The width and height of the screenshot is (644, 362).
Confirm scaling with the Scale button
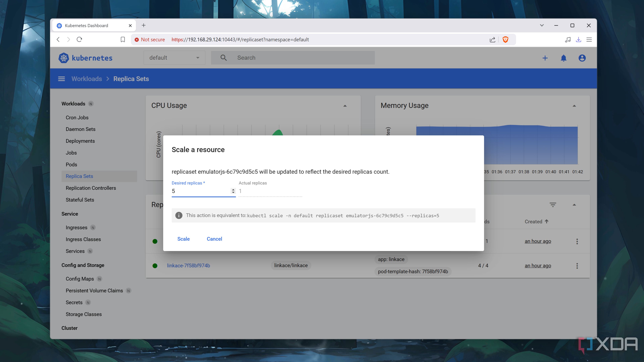(x=183, y=239)
